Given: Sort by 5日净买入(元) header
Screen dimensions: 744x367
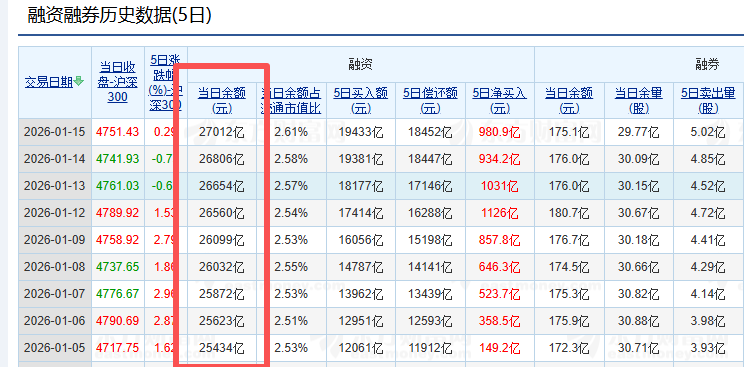Looking at the screenshot, I should click(x=500, y=100).
